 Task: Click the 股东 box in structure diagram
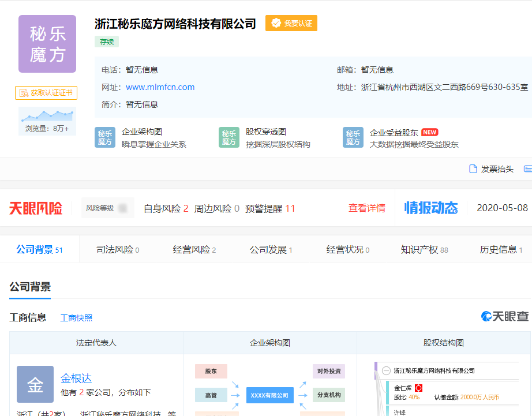[x=211, y=371]
